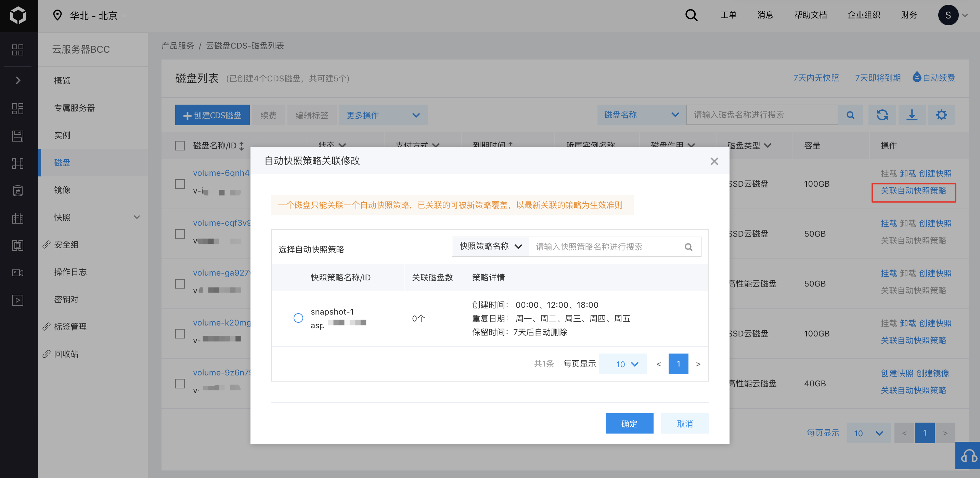Viewport: 980px width, 478px height.
Task: Change dialog page size dropdown 10
Action: click(622, 364)
